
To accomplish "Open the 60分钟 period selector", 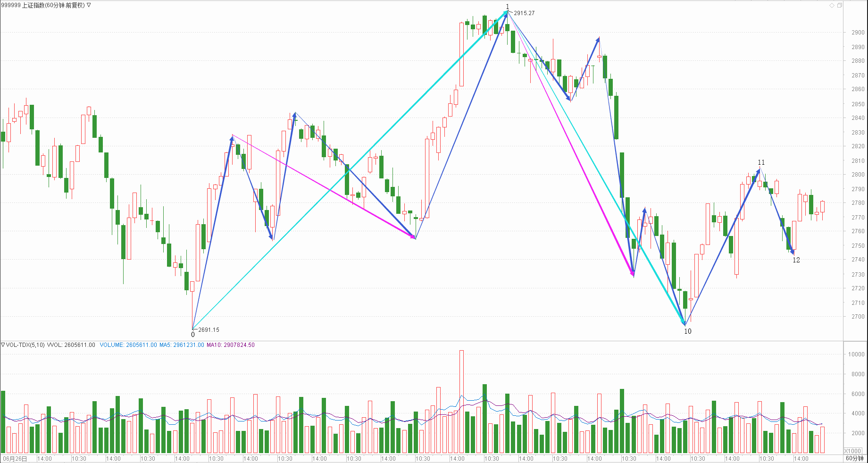I will pyautogui.click(x=854, y=458).
